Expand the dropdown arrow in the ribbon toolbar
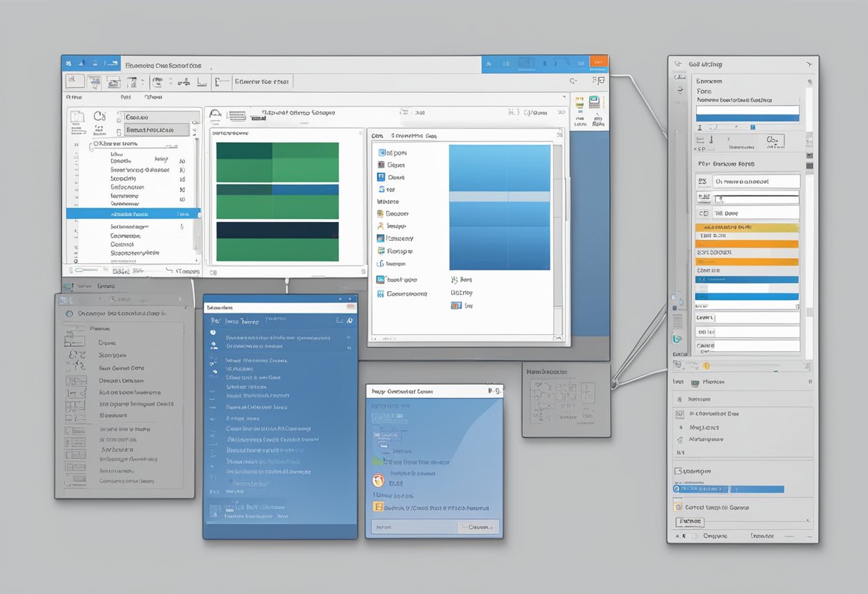The image size is (868, 594). pos(143,82)
